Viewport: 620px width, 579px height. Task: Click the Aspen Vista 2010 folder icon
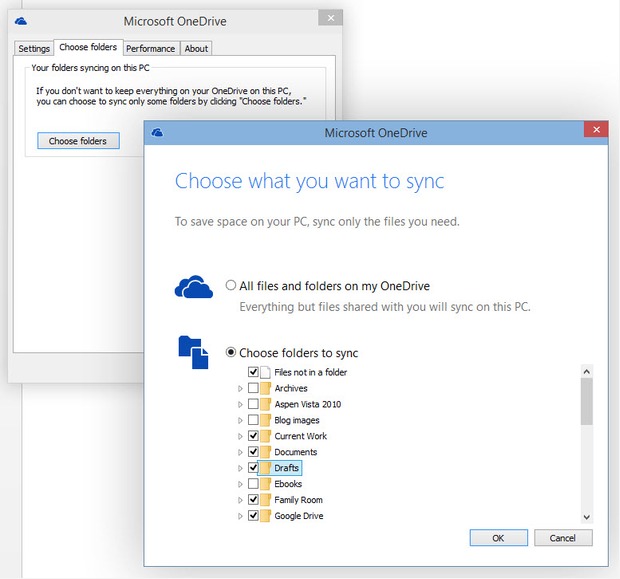tap(266, 404)
